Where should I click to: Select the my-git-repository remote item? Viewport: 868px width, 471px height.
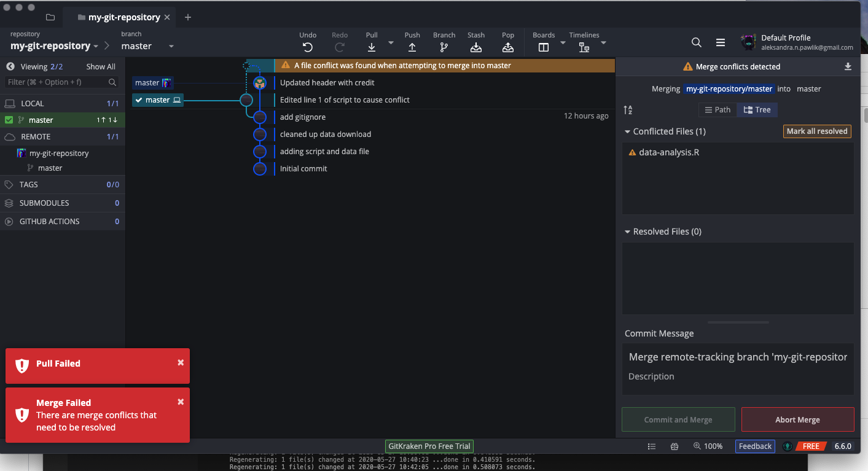coord(59,153)
